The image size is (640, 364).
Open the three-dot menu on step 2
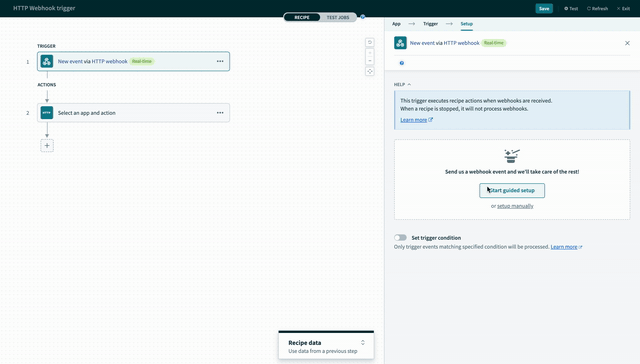pyautogui.click(x=220, y=113)
